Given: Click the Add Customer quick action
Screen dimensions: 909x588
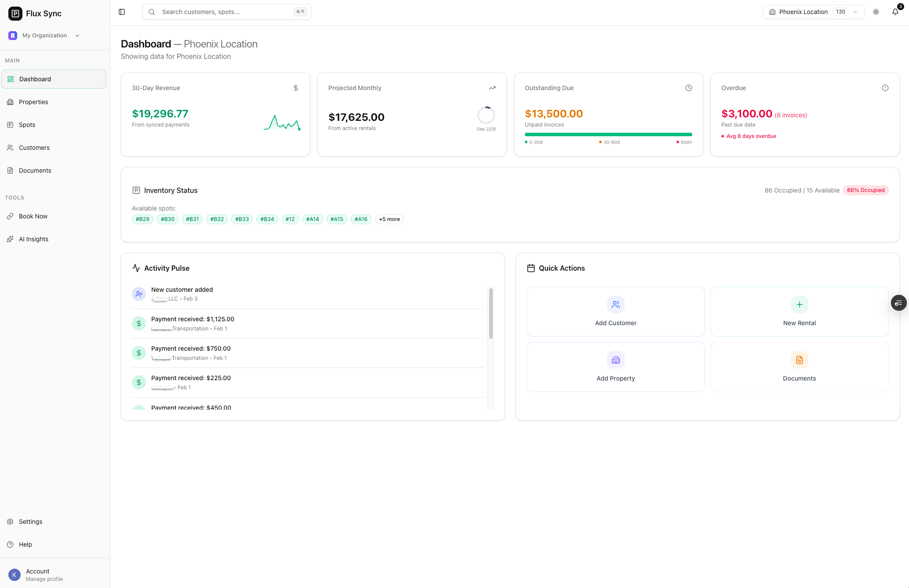Looking at the screenshot, I should pyautogui.click(x=615, y=311).
